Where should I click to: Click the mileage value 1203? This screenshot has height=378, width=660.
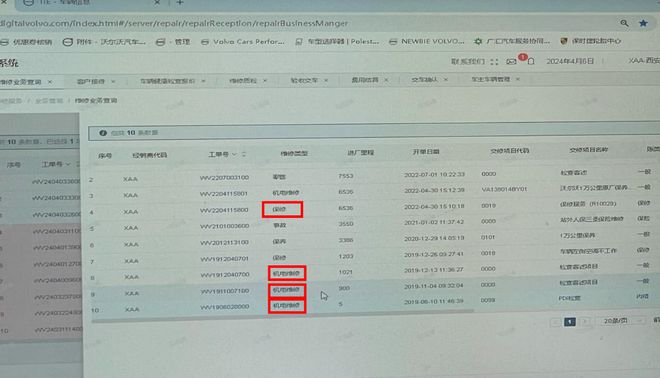[346, 256]
